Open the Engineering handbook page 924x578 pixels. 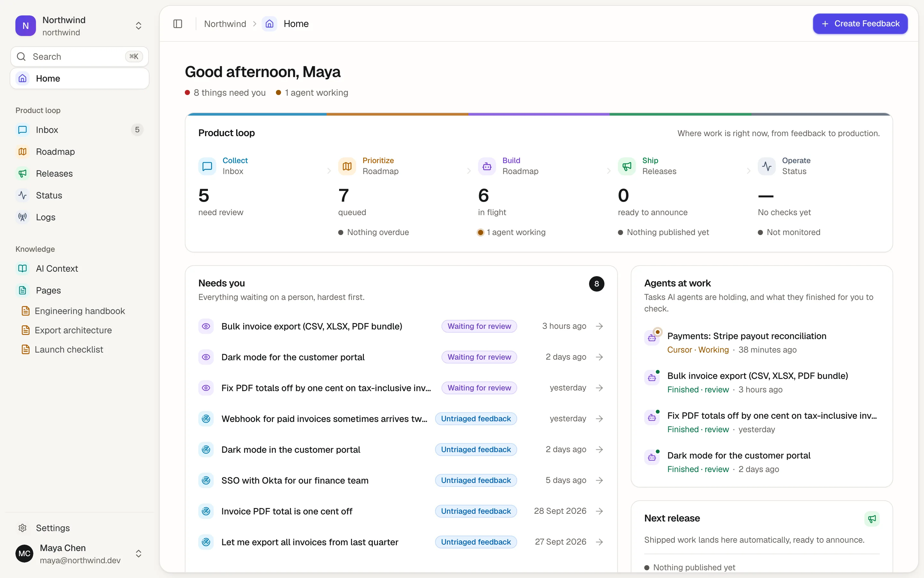click(80, 311)
